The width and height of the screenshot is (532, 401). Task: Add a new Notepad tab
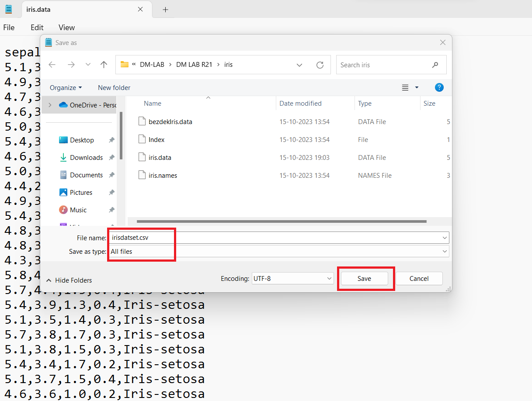pyautogui.click(x=165, y=10)
